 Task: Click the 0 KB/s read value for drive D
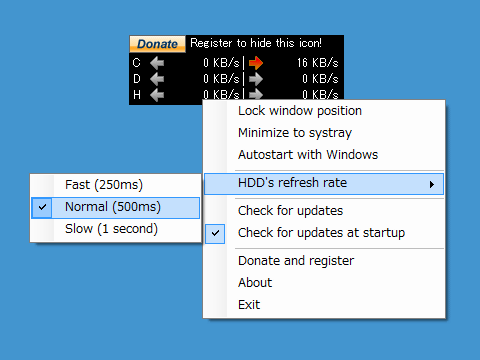221,79
